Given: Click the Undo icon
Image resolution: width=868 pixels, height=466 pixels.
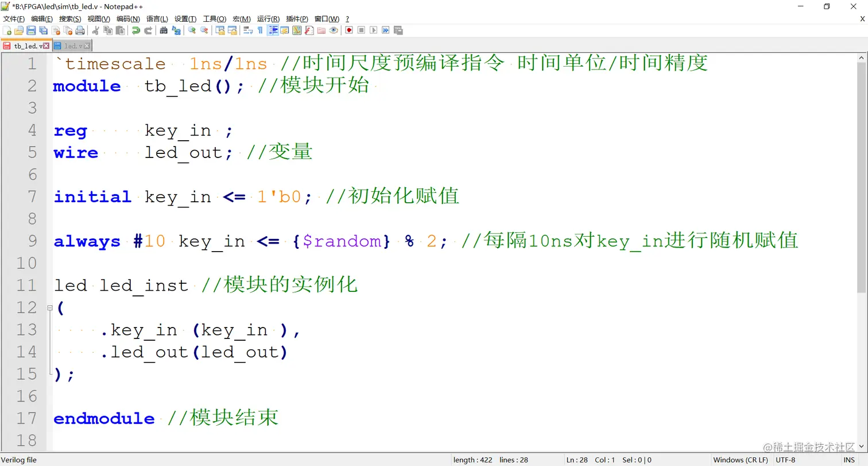Looking at the screenshot, I should [137, 30].
